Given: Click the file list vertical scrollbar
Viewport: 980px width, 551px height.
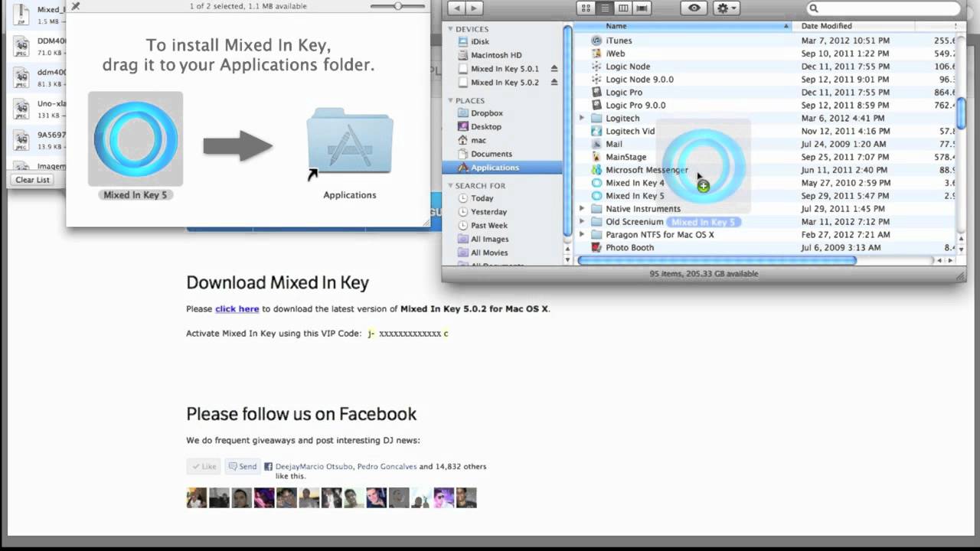Looking at the screenshot, I should (960, 113).
